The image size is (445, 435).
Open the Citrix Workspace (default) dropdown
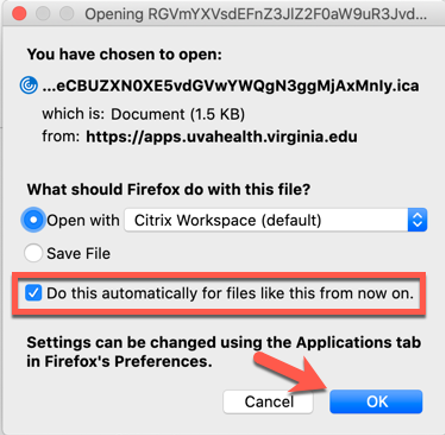[276, 220]
